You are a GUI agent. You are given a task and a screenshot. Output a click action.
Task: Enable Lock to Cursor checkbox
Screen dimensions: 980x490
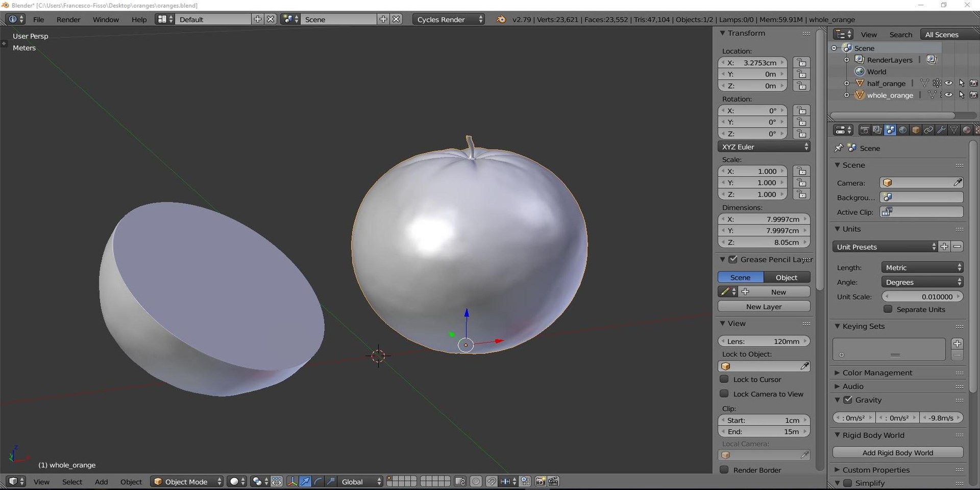point(724,379)
